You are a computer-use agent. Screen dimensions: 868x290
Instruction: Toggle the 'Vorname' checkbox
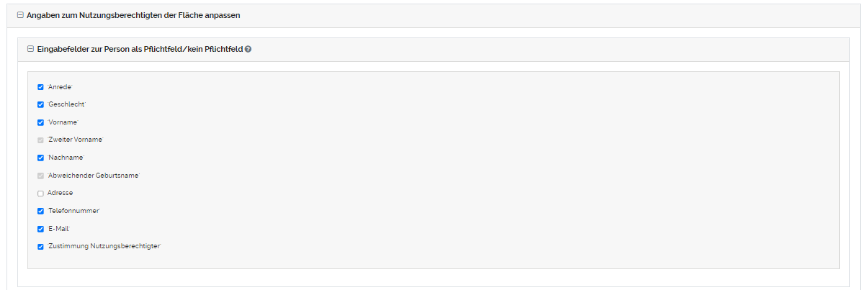coord(40,122)
